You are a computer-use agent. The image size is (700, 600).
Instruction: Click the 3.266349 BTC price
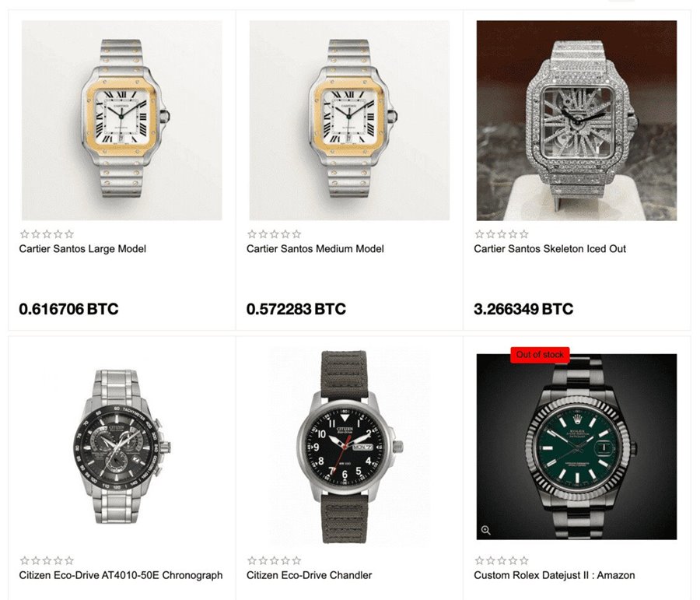(x=523, y=309)
